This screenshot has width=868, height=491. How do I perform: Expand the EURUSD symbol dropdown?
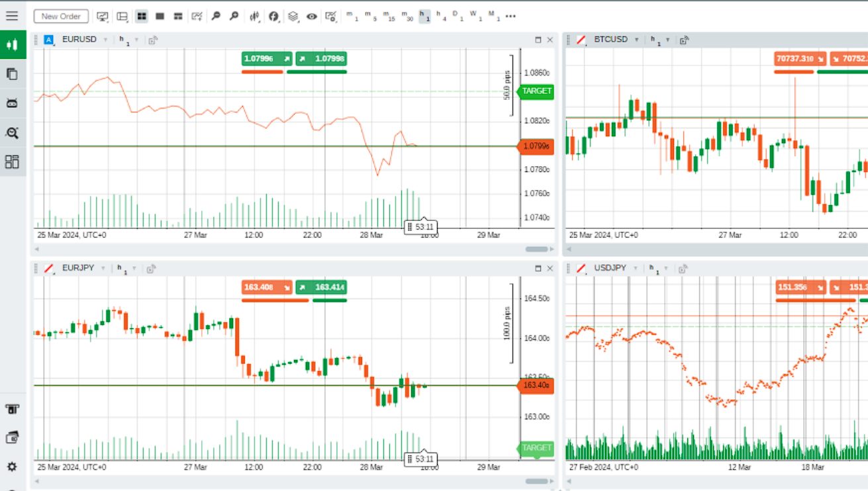[104, 40]
